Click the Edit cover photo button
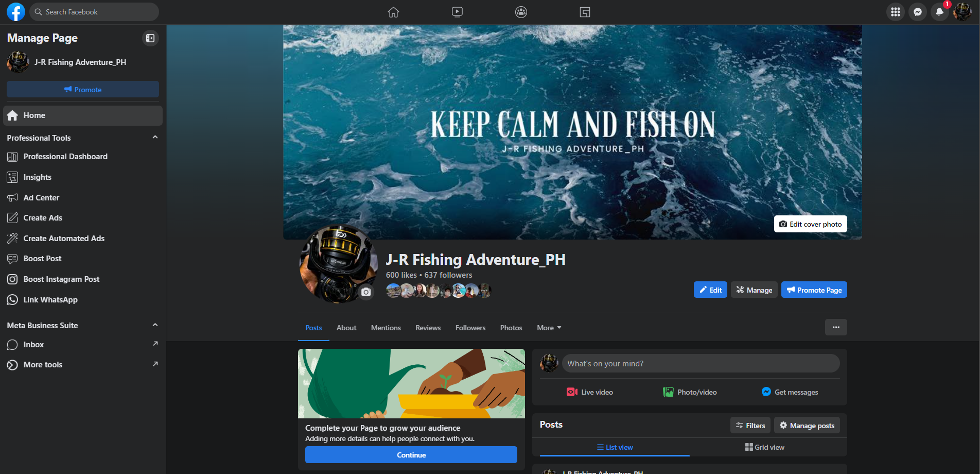The width and height of the screenshot is (980, 474). pos(811,224)
